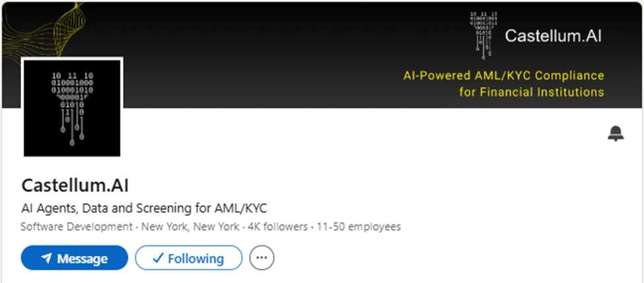This screenshot has height=283, width=644.
Task: Click the notification bell icon
Action: (616, 134)
